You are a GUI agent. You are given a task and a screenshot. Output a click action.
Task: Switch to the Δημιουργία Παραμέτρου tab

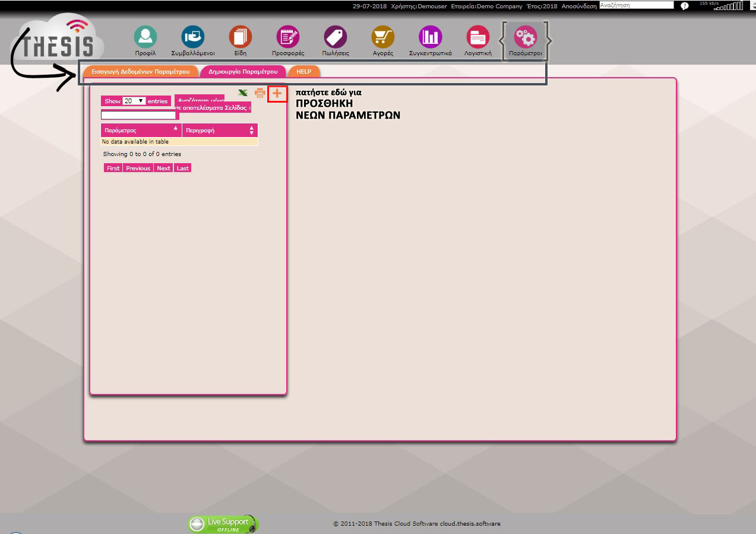click(243, 71)
